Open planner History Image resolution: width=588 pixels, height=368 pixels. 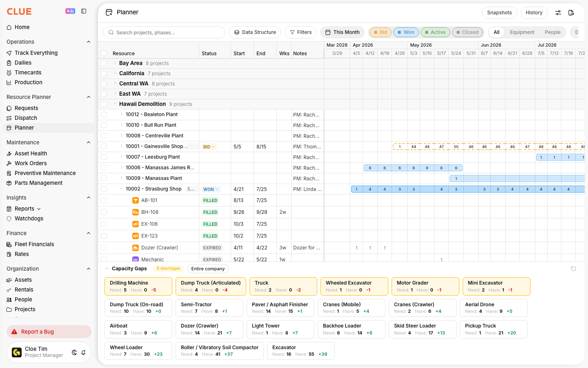tap(534, 13)
